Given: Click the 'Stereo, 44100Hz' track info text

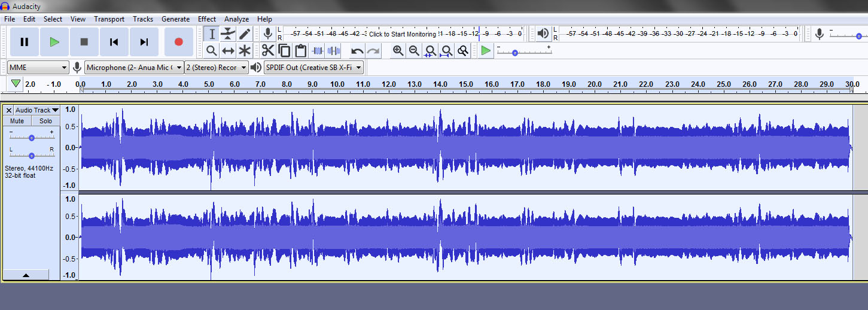Looking at the screenshot, I should pyautogui.click(x=29, y=169).
